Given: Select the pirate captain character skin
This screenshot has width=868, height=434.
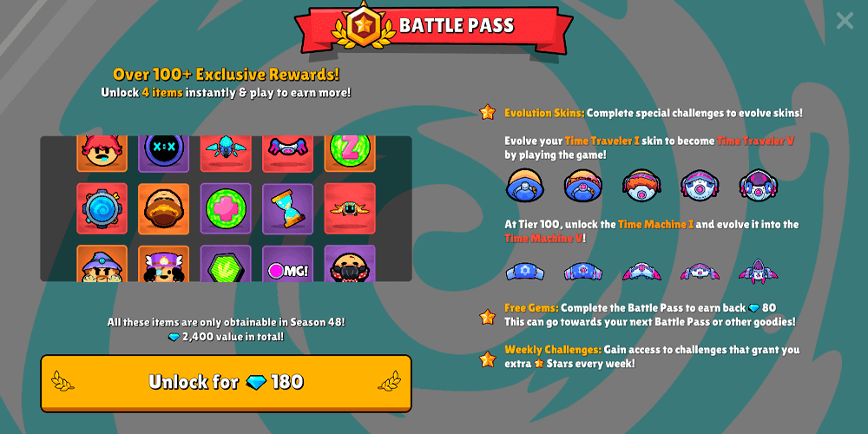Looking at the screenshot, I should pyautogui.click(x=164, y=264).
